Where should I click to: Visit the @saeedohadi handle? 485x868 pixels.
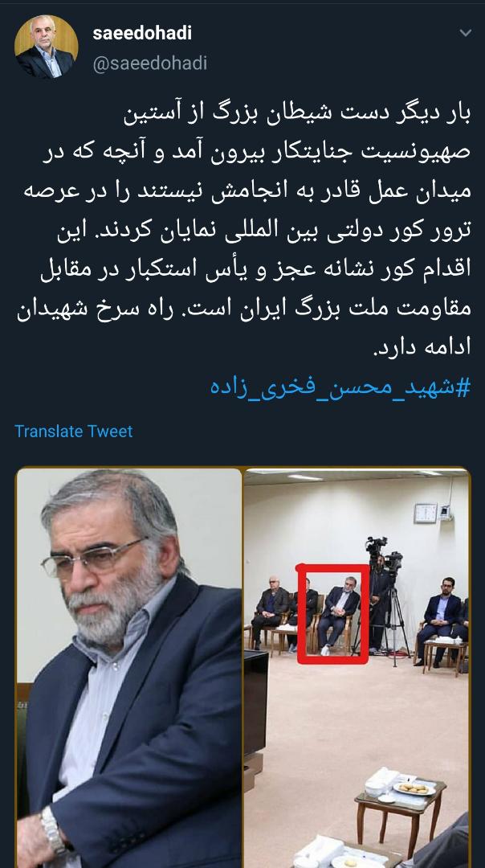point(150,63)
